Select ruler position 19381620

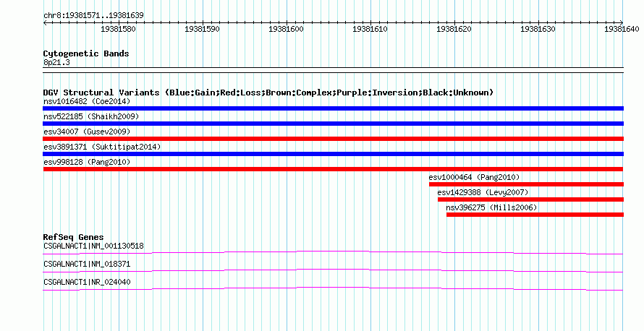point(454,29)
